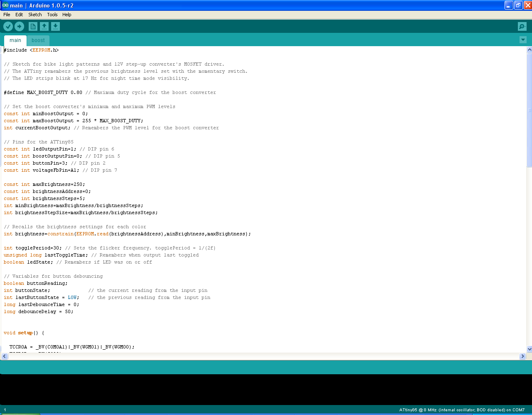Open the Help menu
Screen dimensions: 532x415
pyautogui.click(x=67, y=15)
